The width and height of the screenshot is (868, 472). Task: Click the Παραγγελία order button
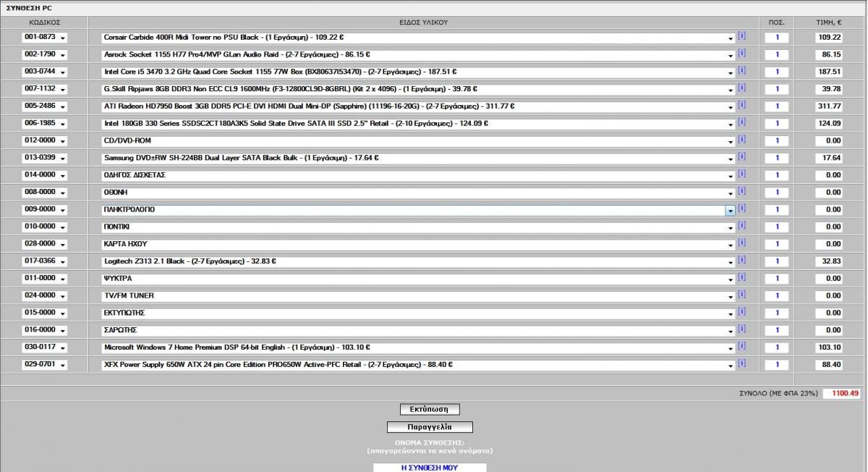pos(430,427)
